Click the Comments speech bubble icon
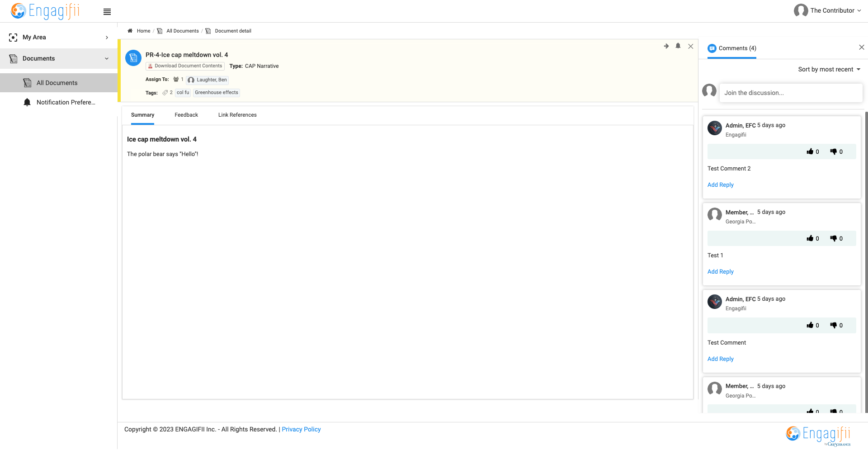868x450 pixels. (712, 48)
